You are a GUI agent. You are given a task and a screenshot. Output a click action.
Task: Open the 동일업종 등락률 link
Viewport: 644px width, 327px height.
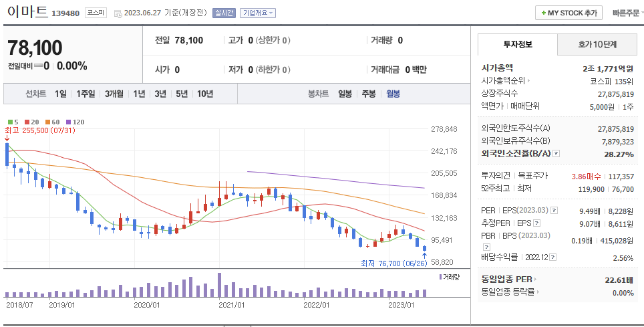pos(510,292)
